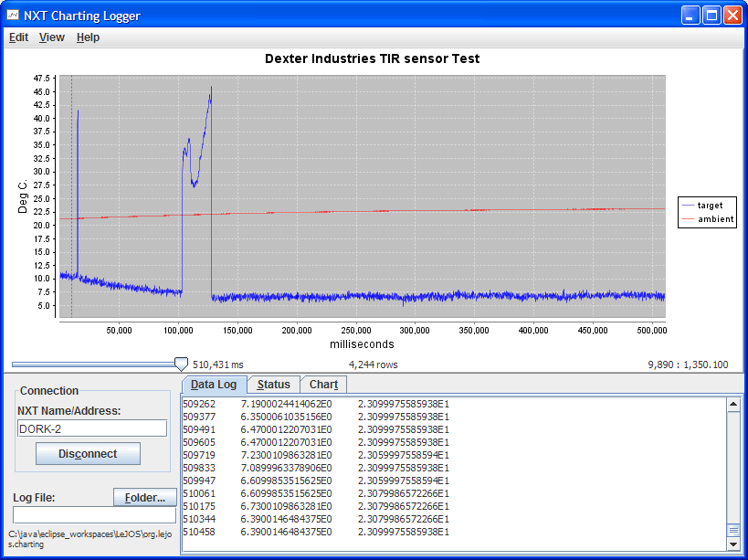
Task: Click the NXT Charting Logger title bar icon
Action: [13, 16]
